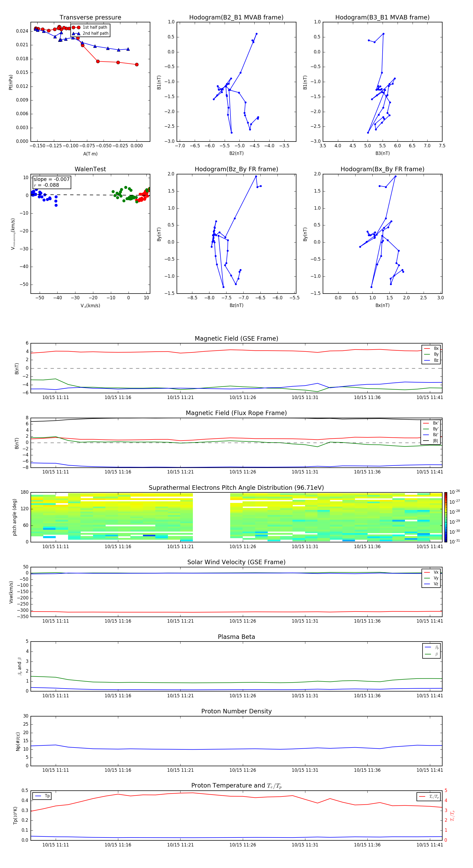Click the 'Suprathermal Electrons Pitch Angle Distribution' title
The image size is (473, 868).
point(236,488)
